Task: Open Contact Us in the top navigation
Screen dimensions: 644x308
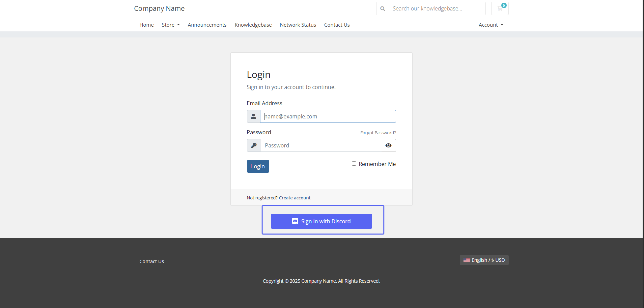Action: pos(337,25)
